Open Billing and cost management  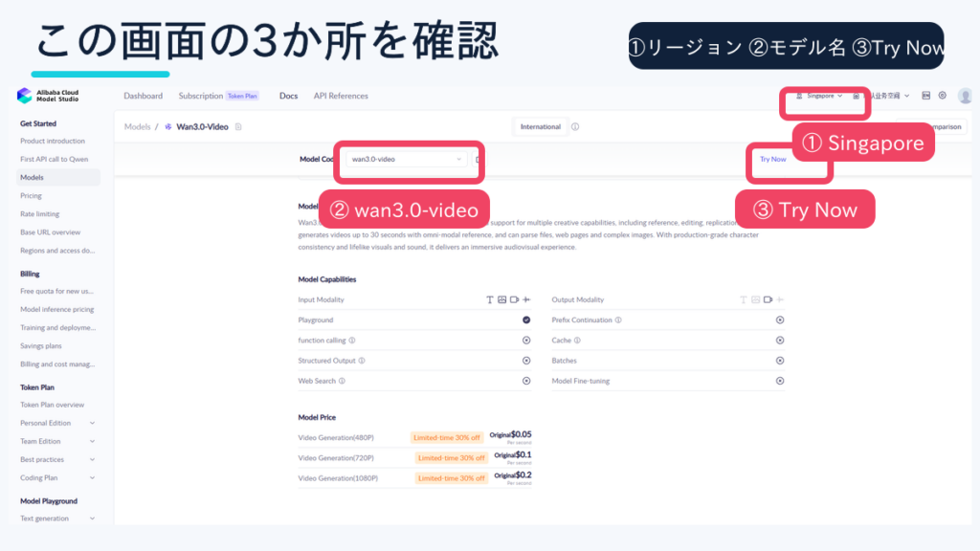57,364
